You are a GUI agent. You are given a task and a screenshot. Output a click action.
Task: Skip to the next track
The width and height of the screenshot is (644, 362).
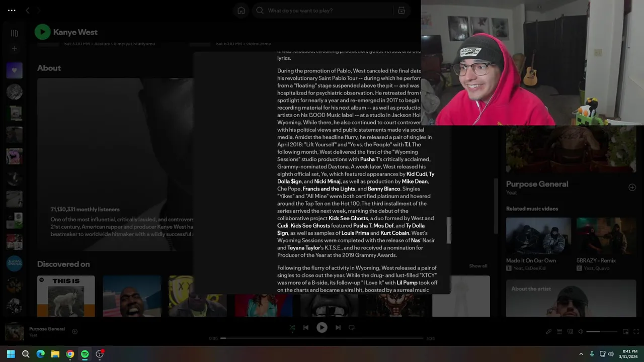click(x=338, y=327)
